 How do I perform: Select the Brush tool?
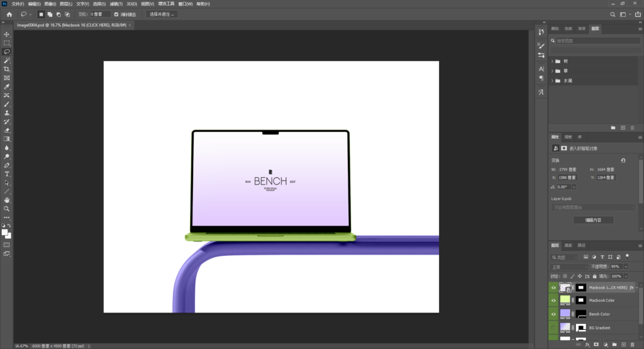coord(6,104)
